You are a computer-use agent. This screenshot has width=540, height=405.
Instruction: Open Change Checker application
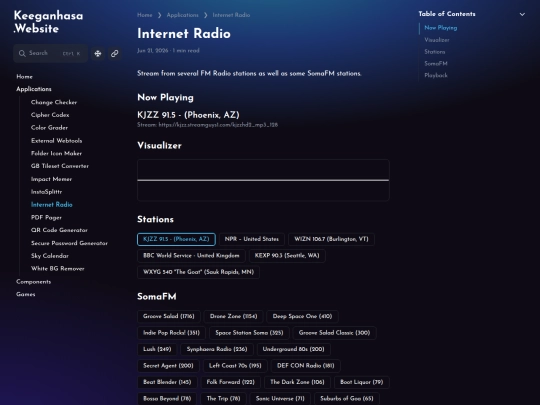[54, 102]
